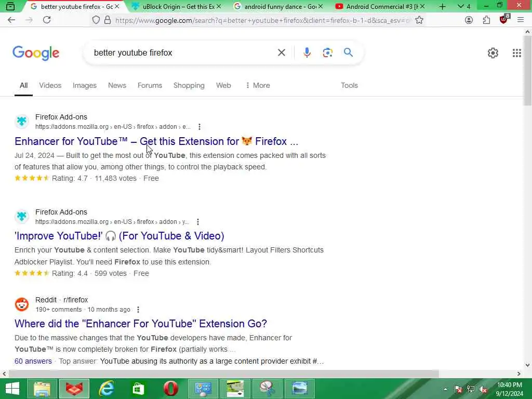Screen dimensions: 532x399
Task: Open the Firefox hamburger menu
Action: tap(521, 20)
